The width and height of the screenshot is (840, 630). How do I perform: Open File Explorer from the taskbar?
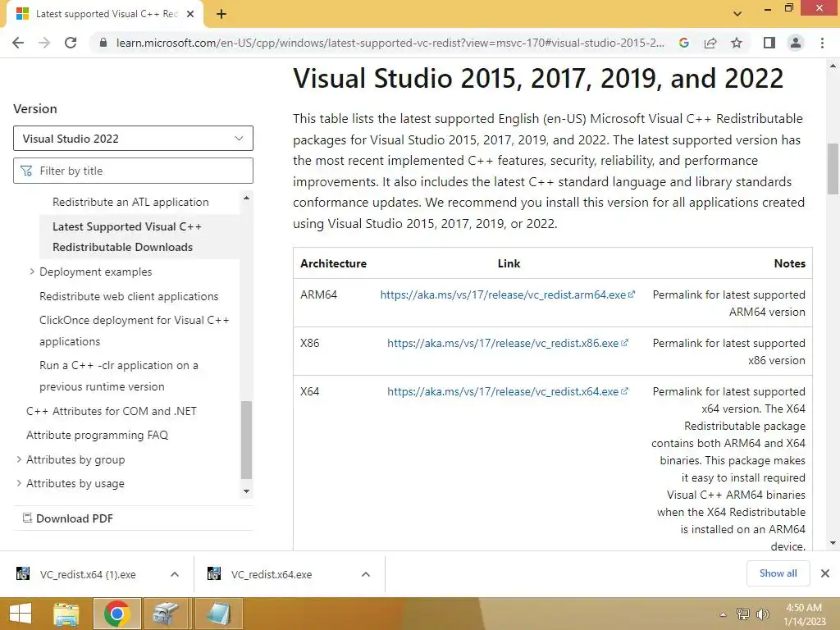coord(66,614)
